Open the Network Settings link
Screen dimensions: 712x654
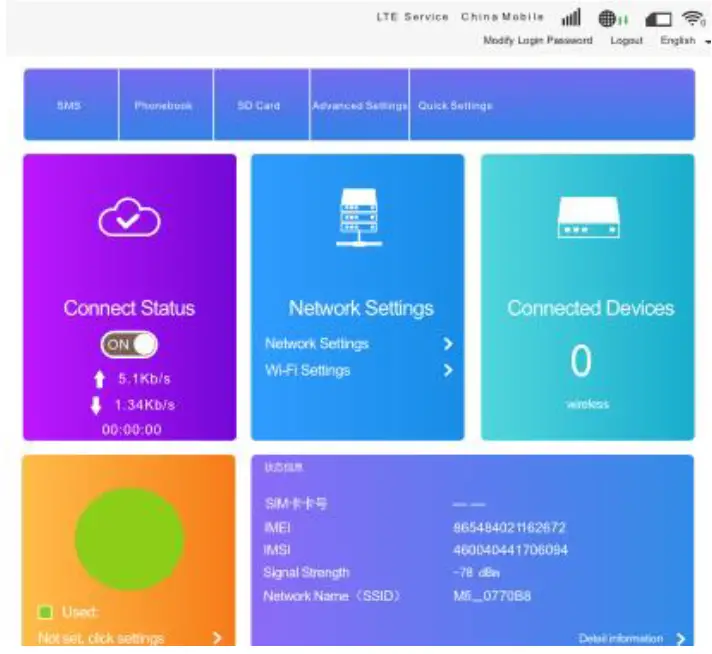point(316,344)
